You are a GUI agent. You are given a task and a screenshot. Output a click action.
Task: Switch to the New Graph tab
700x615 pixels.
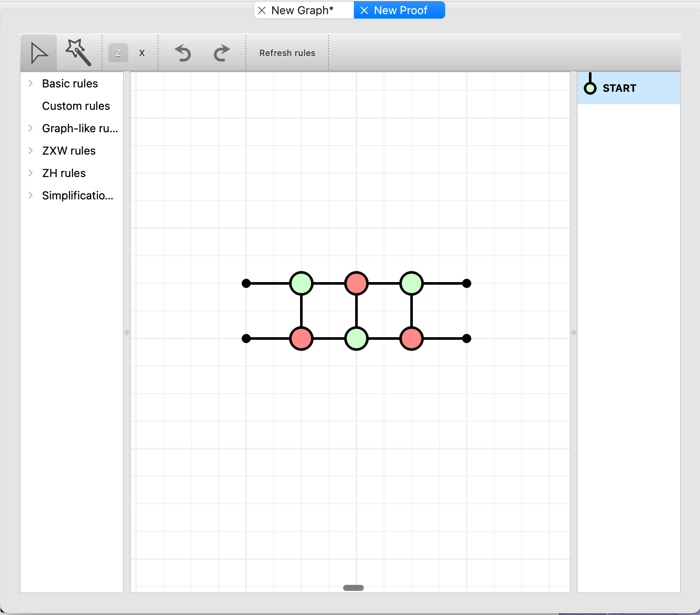click(x=302, y=10)
